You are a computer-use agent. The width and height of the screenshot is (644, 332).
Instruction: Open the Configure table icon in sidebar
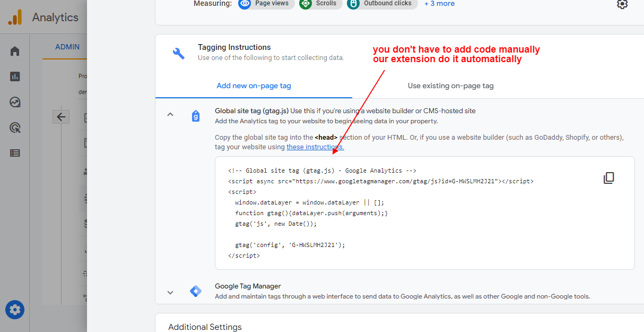pos(15,153)
